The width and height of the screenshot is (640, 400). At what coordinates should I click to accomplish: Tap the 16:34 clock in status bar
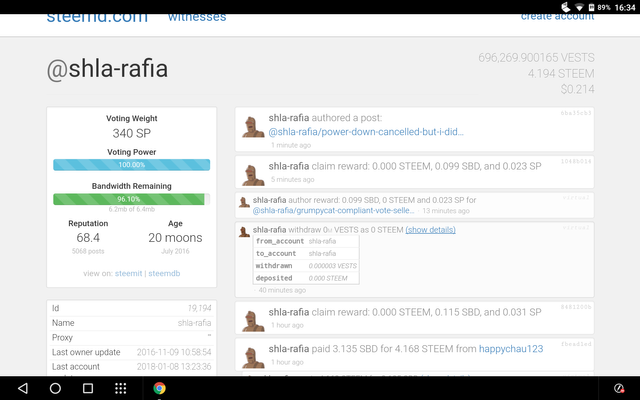click(x=625, y=7)
